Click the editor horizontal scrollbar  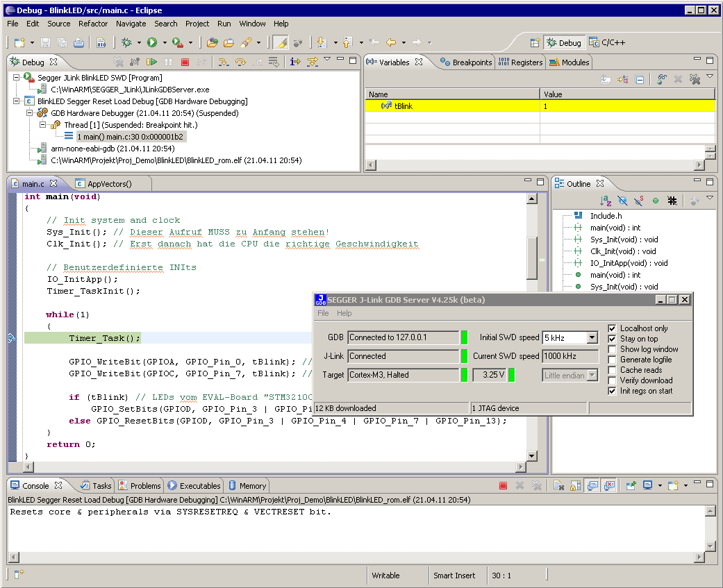tap(274, 467)
